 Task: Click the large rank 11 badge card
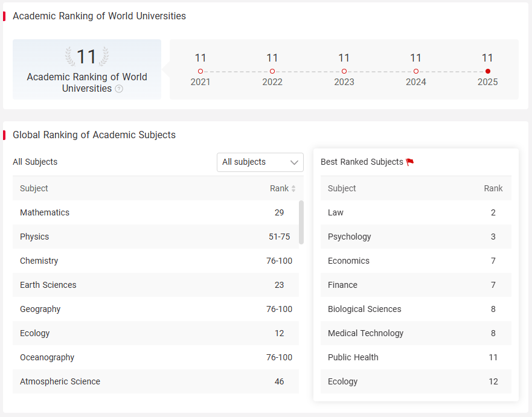tap(87, 69)
